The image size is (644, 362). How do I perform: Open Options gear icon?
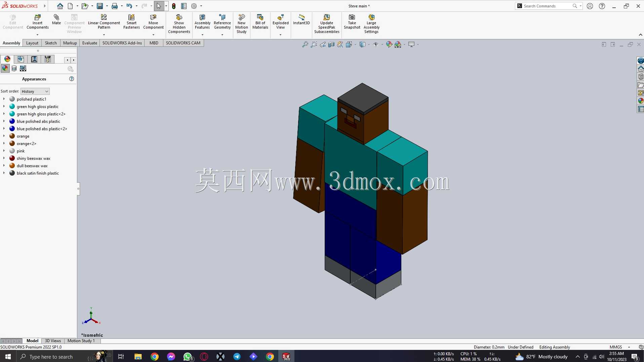pos(194,6)
